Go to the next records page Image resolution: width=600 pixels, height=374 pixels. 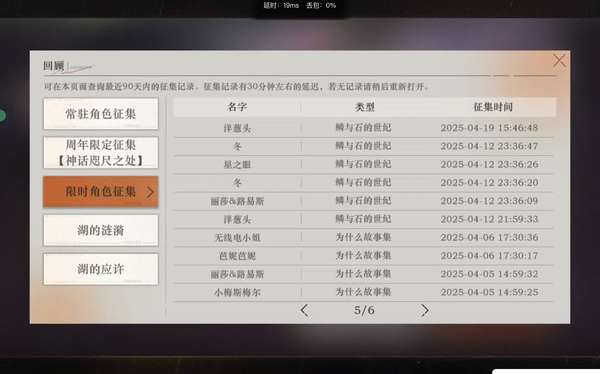[x=424, y=310]
